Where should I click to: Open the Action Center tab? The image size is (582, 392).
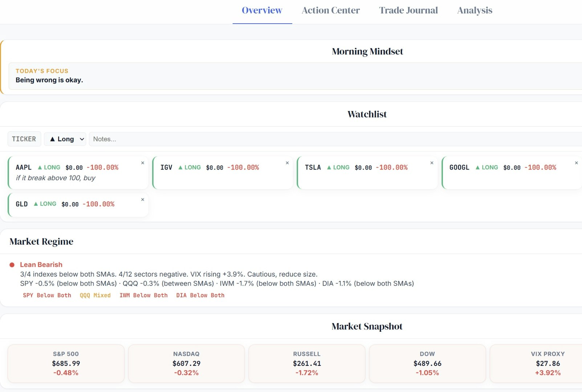point(330,10)
